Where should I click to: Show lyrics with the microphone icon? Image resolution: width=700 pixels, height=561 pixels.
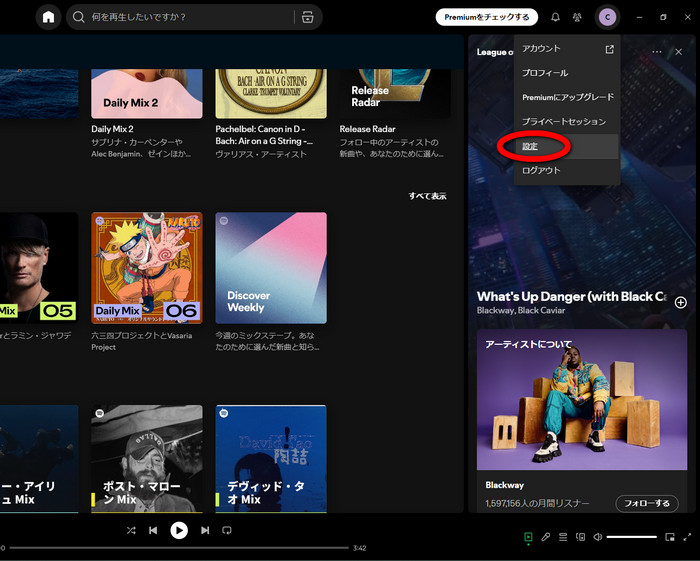(546, 537)
